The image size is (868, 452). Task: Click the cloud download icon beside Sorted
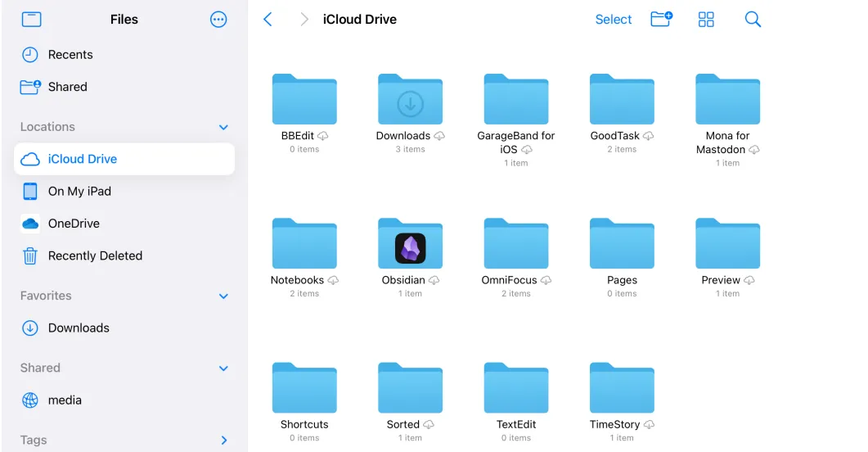(x=429, y=424)
